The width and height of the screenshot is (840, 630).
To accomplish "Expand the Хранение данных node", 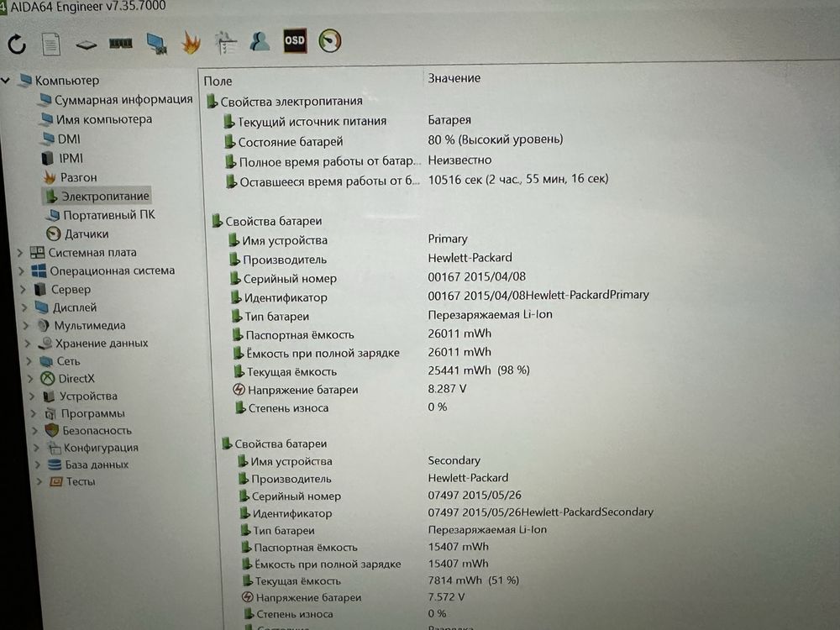I will [28, 344].
